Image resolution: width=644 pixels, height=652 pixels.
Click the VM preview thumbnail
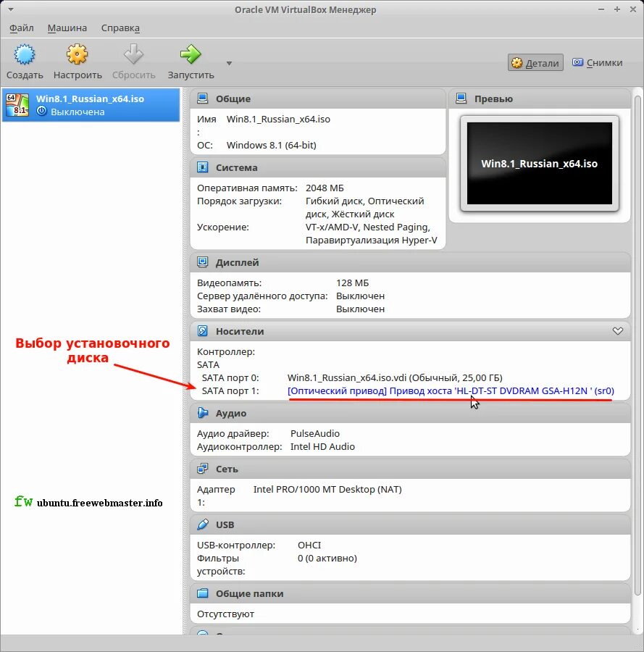click(540, 164)
